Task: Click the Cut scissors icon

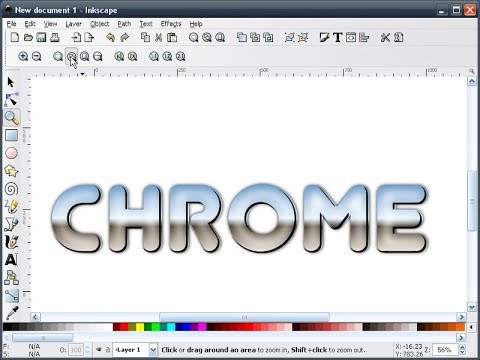Action: (x=159, y=37)
